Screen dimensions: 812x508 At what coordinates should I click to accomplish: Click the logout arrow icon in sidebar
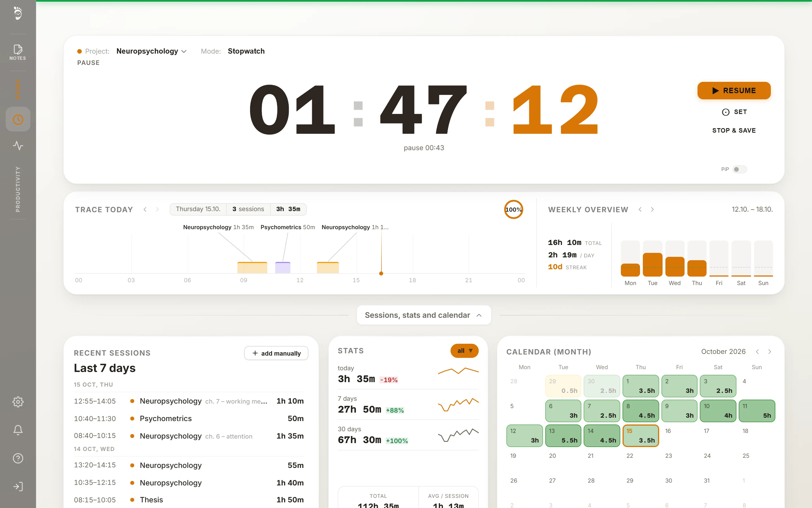click(x=18, y=487)
